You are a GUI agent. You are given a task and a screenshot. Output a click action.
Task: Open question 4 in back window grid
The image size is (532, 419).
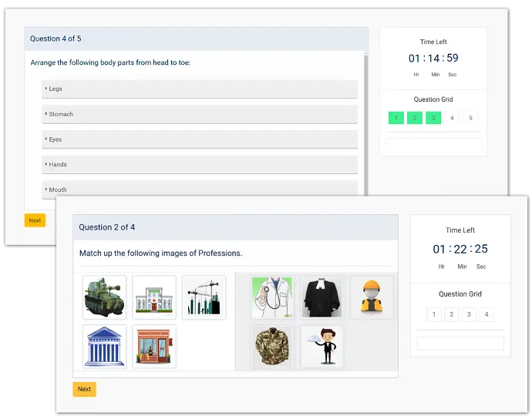click(x=452, y=118)
